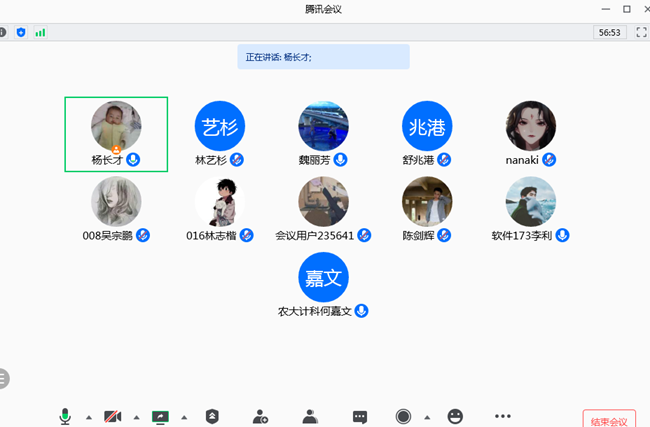Select 008吴宗鹏's avatar
Viewport: 650px width, 427px height.
tap(116, 201)
